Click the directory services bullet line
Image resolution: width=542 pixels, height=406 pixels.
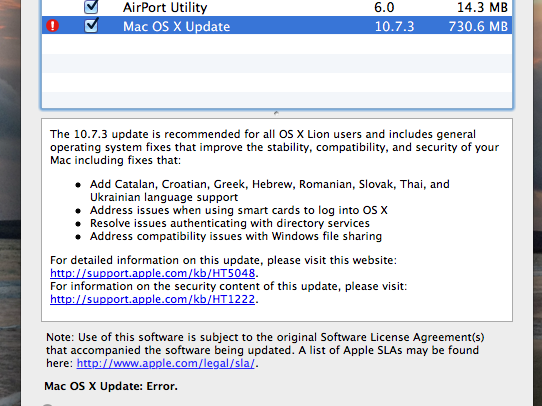[230, 224]
